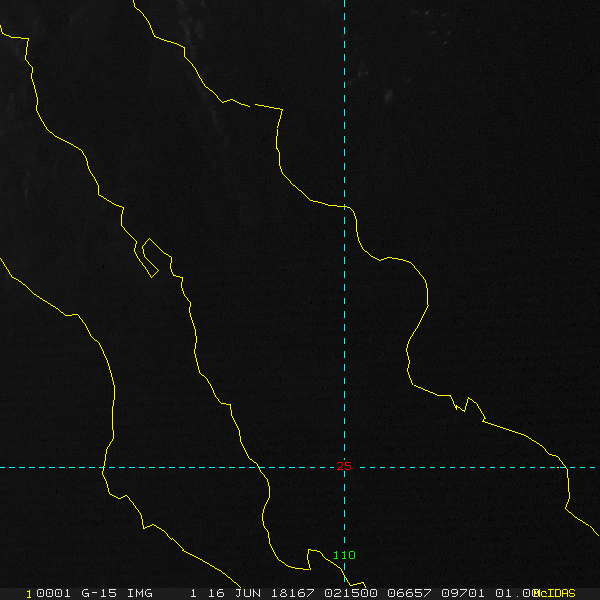Click the day value 16 in status line
The width and height of the screenshot is (600, 600).
coord(216,593)
